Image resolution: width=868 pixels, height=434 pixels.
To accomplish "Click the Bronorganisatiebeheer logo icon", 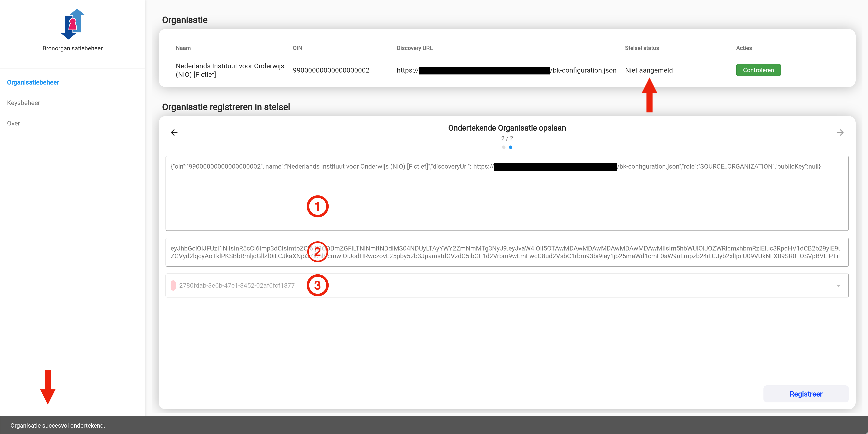I will [x=73, y=24].
